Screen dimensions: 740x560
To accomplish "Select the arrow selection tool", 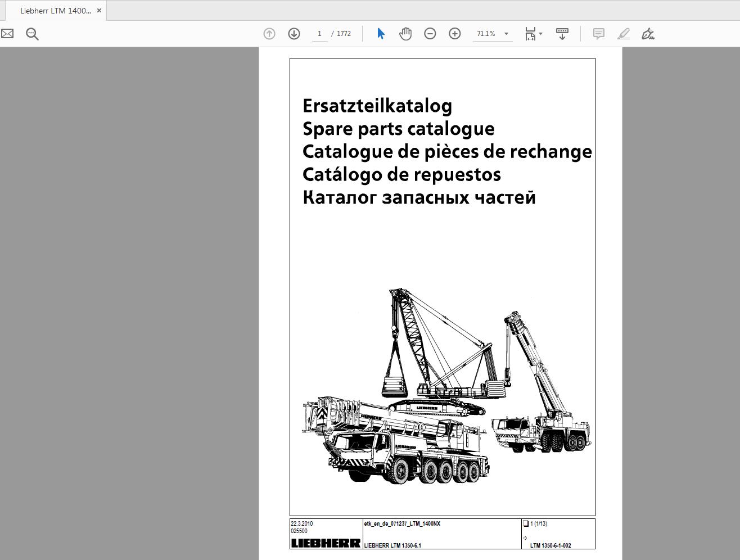I will 381,34.
